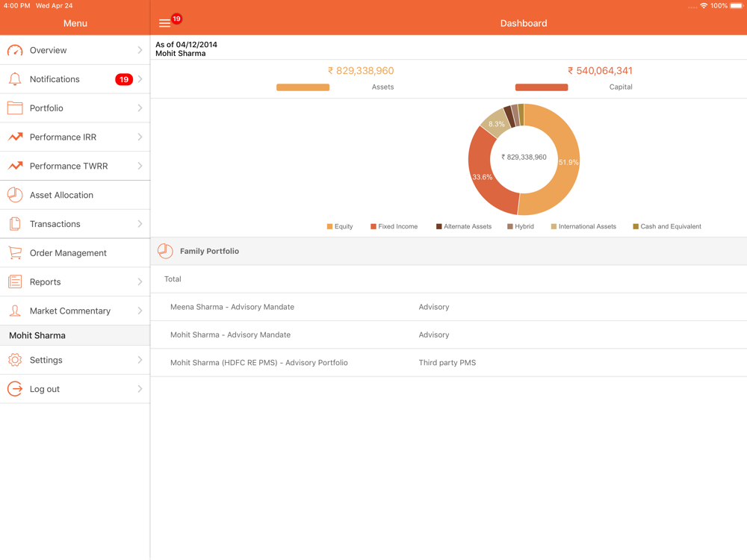
Task: Click the Overview speedometer icon
Action: click(x=15, y=51)
